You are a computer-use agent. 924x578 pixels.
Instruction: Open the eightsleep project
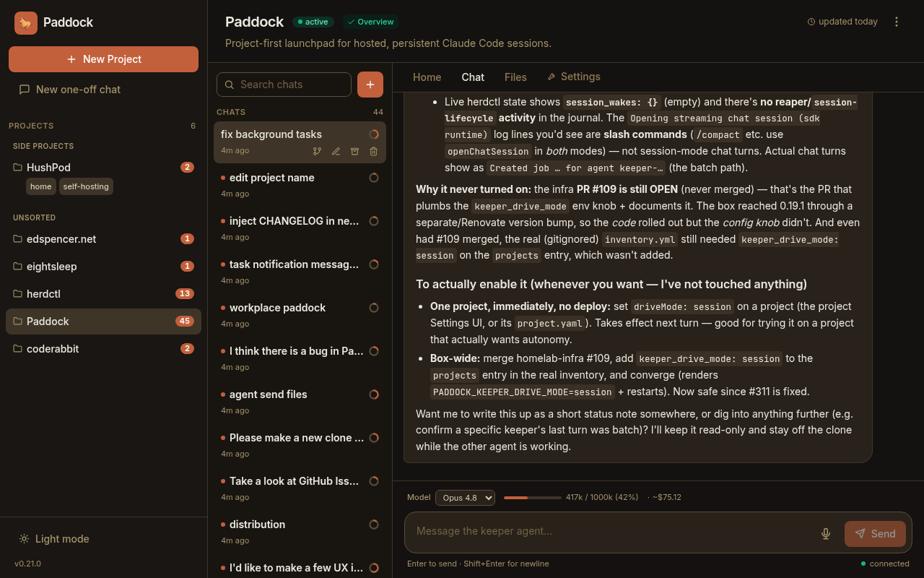coord(103,267)
